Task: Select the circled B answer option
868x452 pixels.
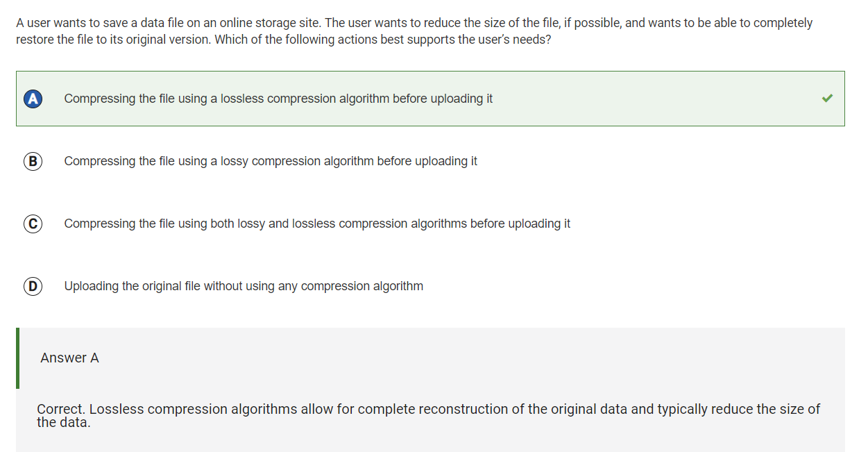Action: pyautogui.click(x=33, y=161)
